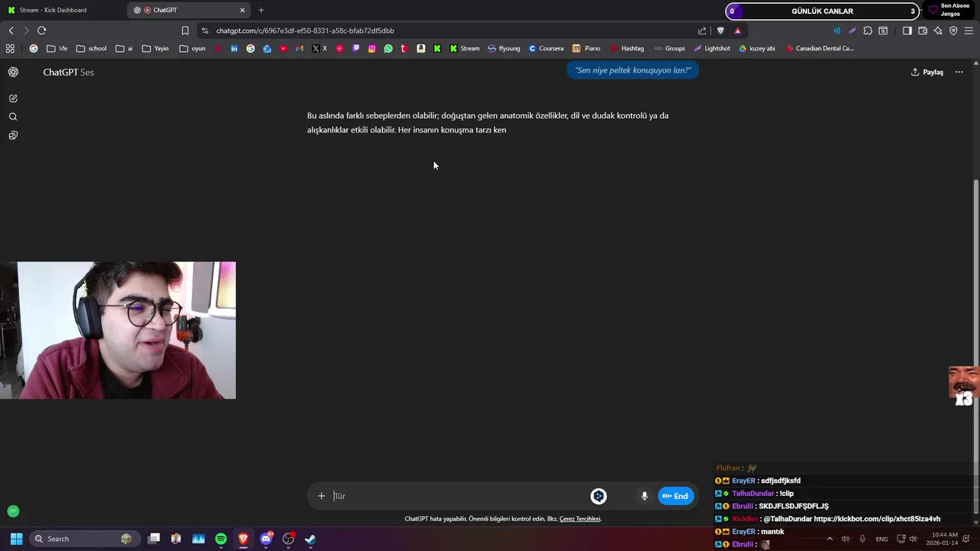Open the Piano bookmark

586,48
